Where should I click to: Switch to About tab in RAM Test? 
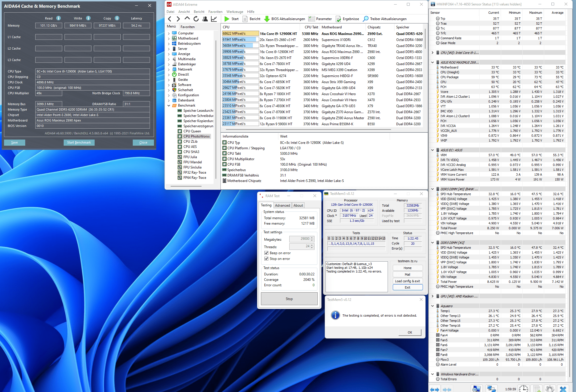[298, 205]
